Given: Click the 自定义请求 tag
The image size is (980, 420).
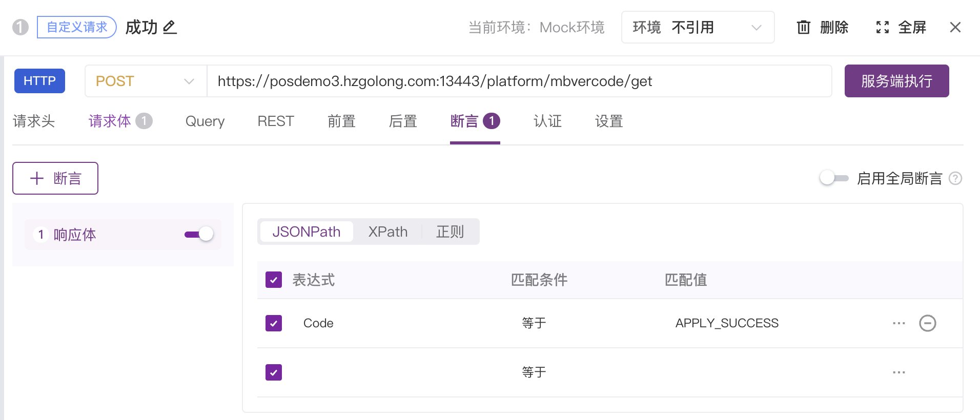Looking at the screenshot, I should point(77,27).
